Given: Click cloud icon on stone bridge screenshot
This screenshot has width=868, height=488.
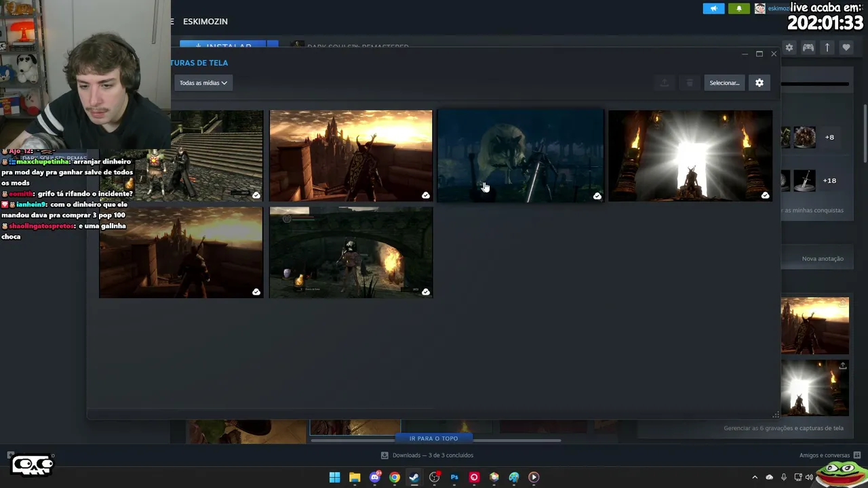Looking at the screenshot, I should [x=426, y=292].
